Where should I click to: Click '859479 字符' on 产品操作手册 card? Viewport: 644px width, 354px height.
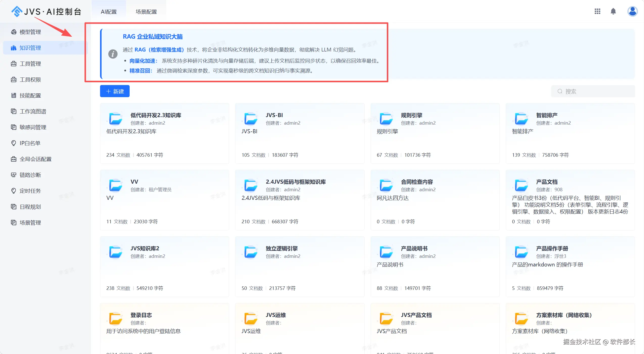550,288
